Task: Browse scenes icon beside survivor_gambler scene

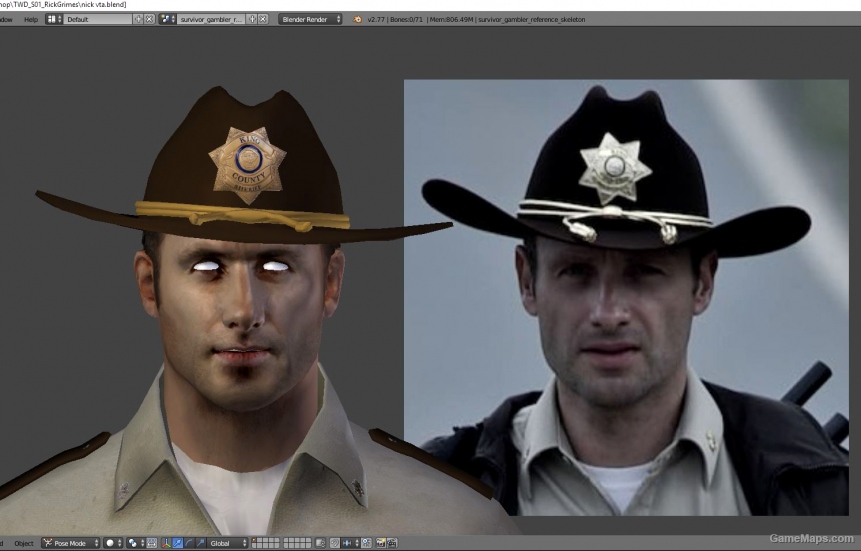Action: coord(167,19)
